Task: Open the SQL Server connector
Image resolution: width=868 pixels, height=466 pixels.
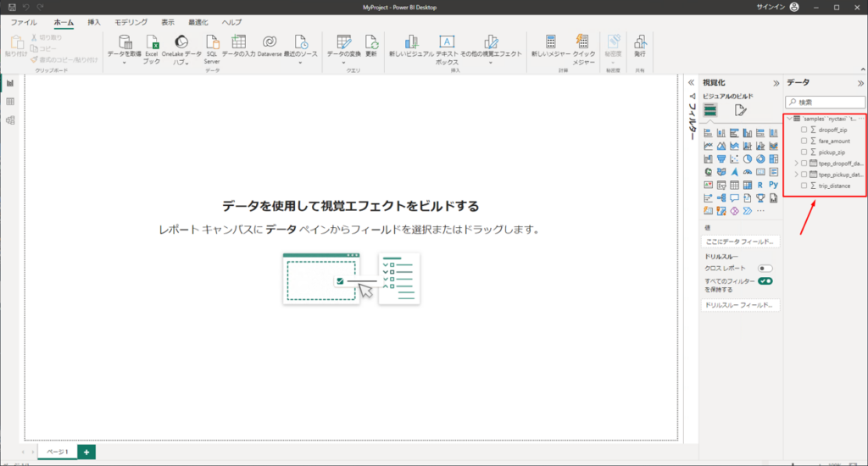Action: 212,42
